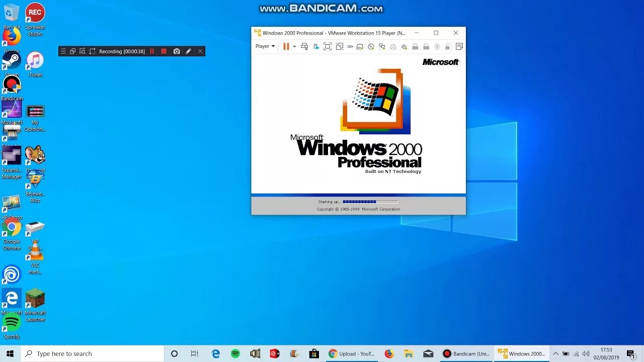Click the hard disk device icon
644x362 pixels.
coord(360,46)
